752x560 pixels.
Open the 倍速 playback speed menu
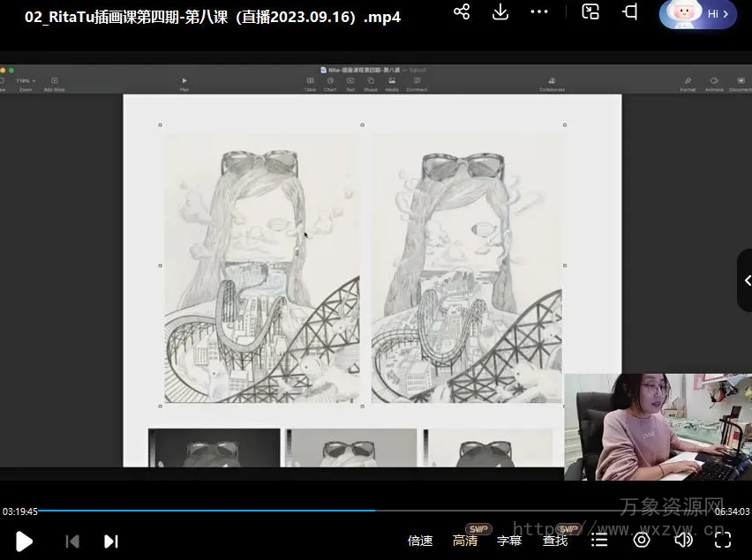(420, 541)
